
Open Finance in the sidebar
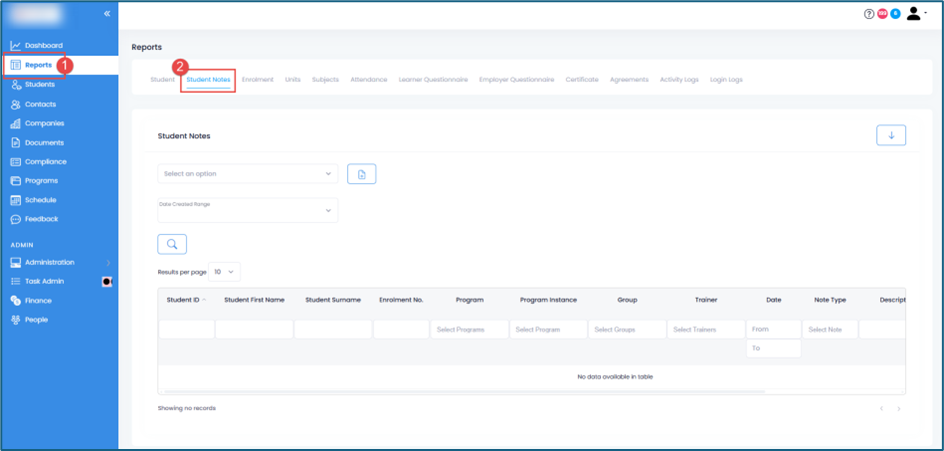pos(38,301)
